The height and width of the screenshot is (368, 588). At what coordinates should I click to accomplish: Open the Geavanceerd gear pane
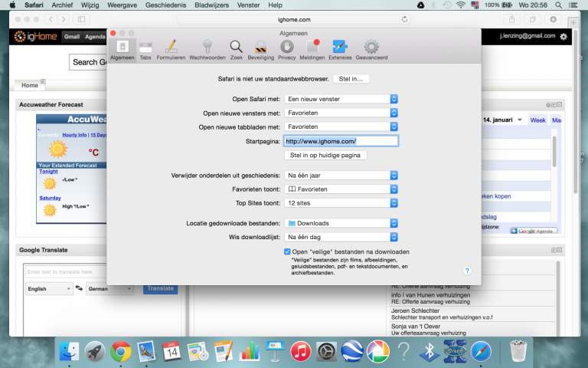point(371,50)
